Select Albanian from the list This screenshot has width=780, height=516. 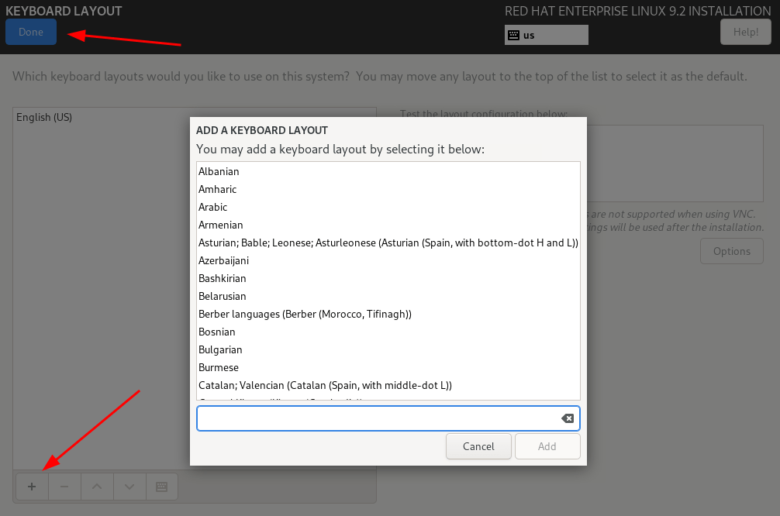click(388, 172)
